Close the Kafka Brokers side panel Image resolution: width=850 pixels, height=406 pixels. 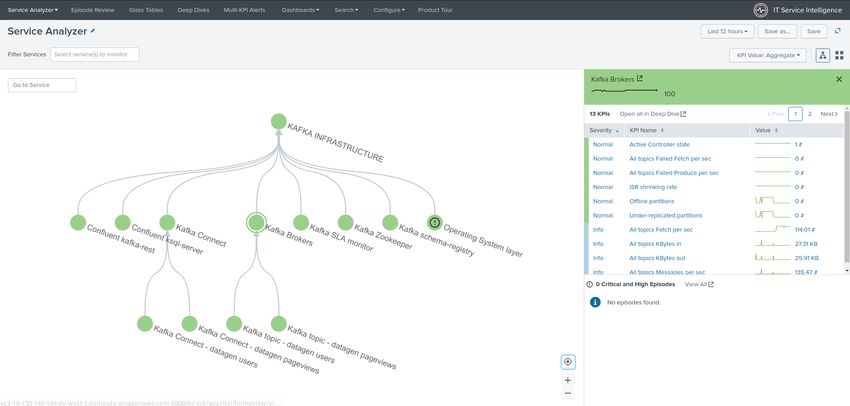coord(839,79)
